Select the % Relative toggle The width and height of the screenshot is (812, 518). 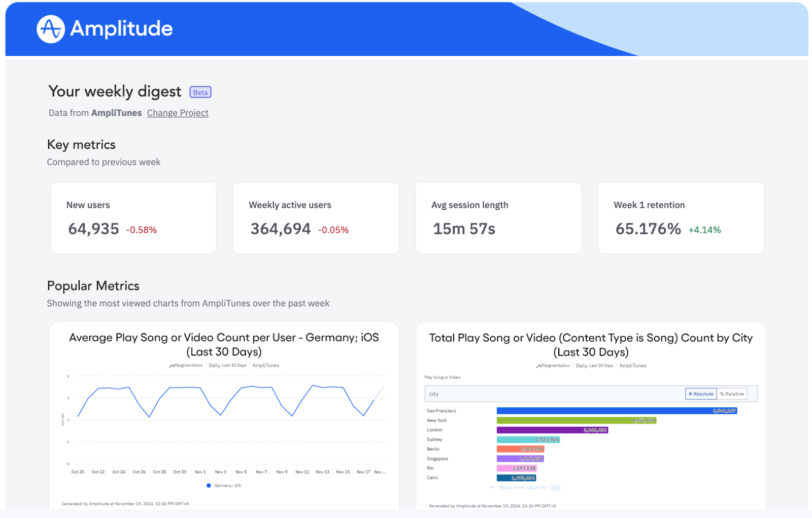pos(732,394)
